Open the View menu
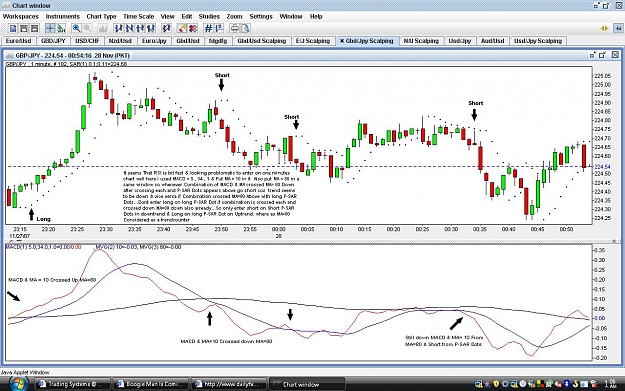This screenshot has height=391, width=625. (x=167, y=16)
